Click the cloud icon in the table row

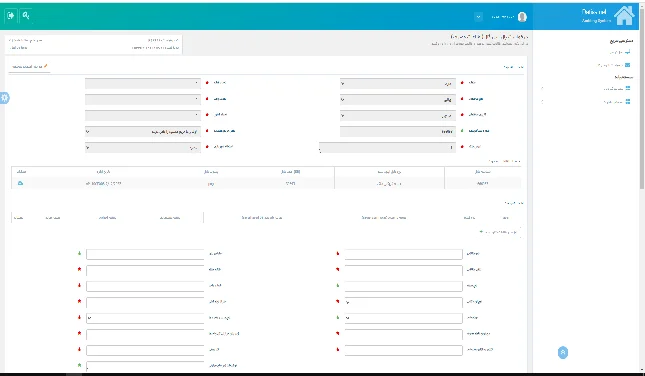20,183
